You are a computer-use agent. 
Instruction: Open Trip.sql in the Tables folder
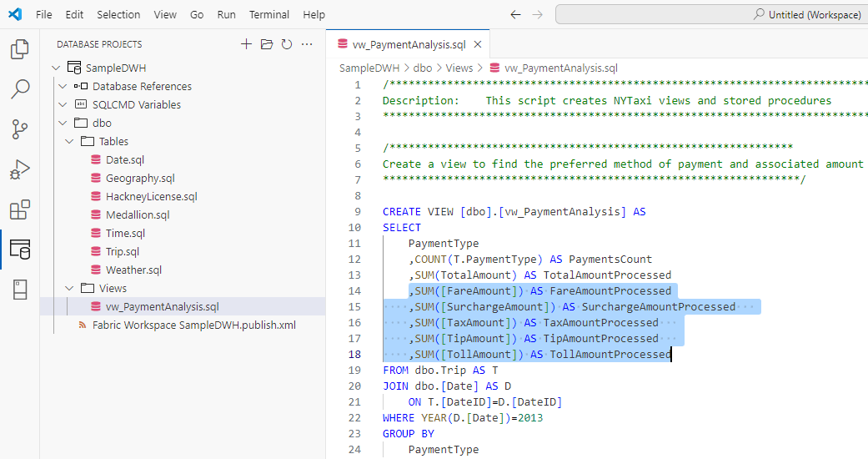(122, 251)
